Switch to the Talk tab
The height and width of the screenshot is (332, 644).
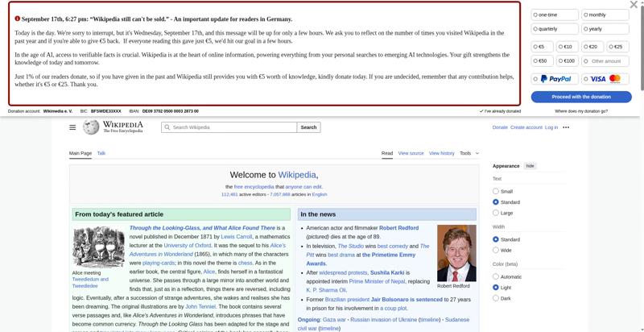point(101,153)
